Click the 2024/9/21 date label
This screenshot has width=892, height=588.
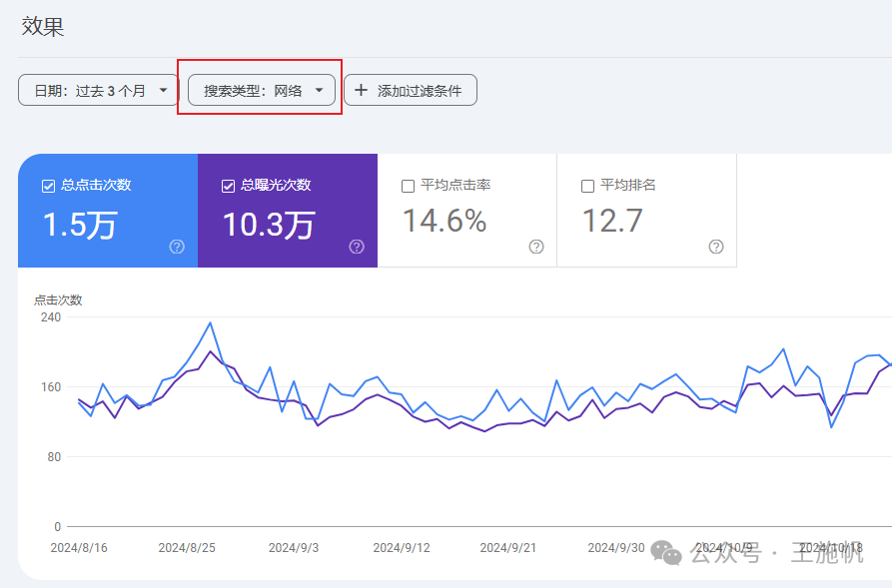(x=508, y=548)
